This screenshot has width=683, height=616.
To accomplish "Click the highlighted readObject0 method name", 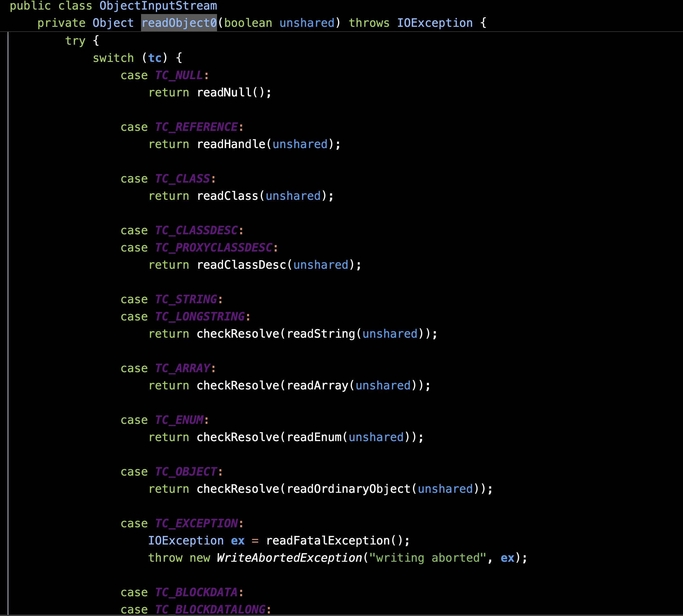I will (179, 23).
